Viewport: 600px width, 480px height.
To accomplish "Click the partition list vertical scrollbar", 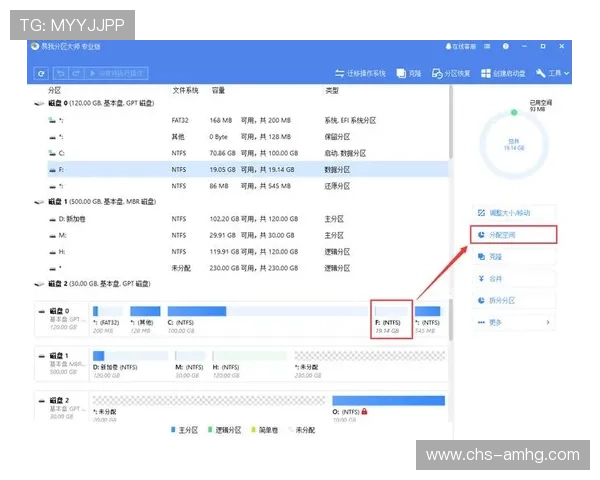I will 451,122.
